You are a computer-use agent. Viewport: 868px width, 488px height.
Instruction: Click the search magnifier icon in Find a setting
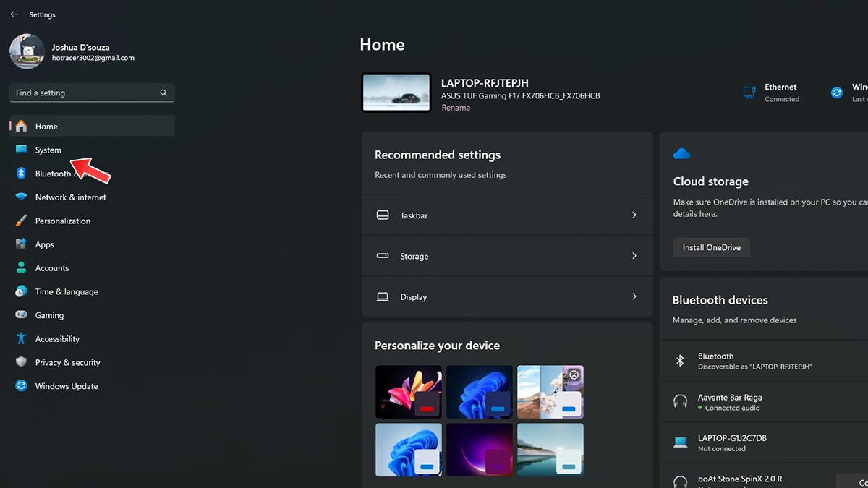coord(163,93)
